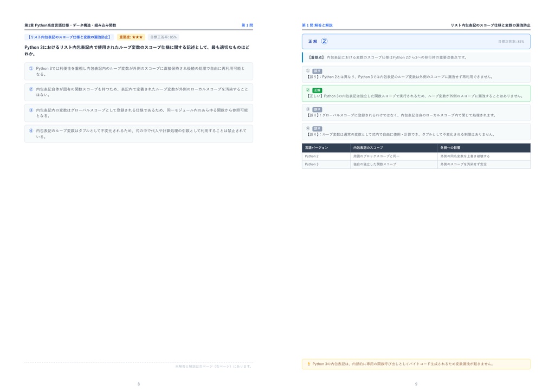555x392 pixels.
Task: Click the circled number ① of the first question option
Action: (x=31, y=69)
